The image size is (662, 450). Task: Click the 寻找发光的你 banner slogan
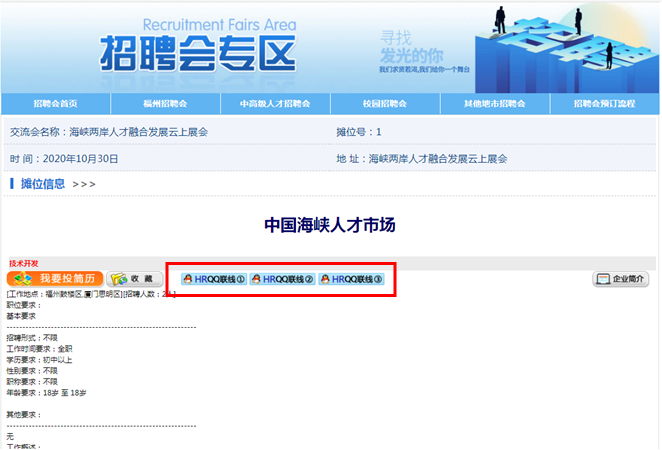(412, 47)
